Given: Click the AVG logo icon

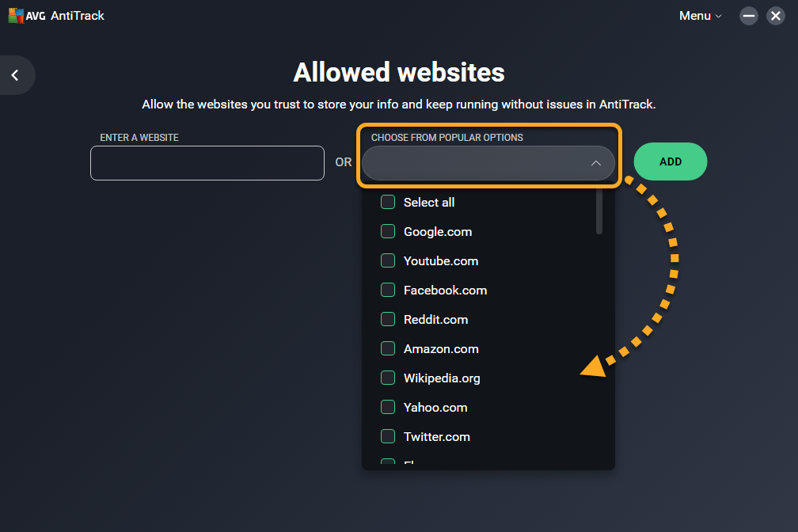Looking at the screenshot, I should 16,16.
